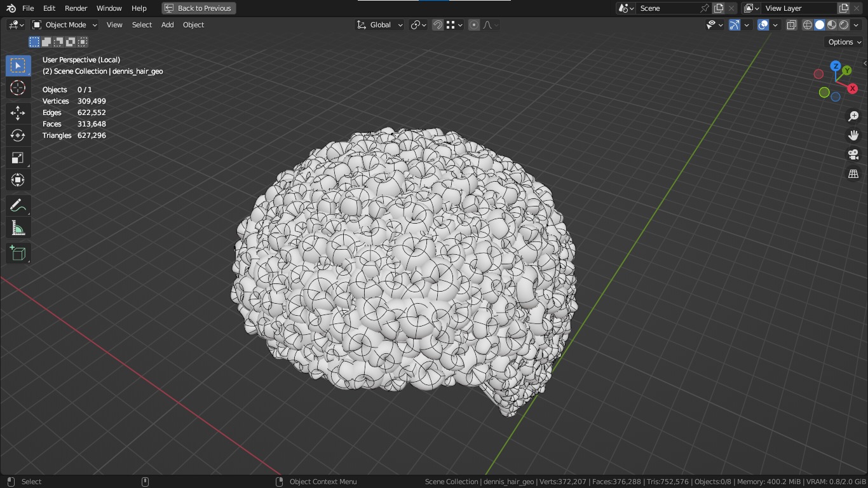
Task: Pick the Rotate tool
Action: click(18, 135)
